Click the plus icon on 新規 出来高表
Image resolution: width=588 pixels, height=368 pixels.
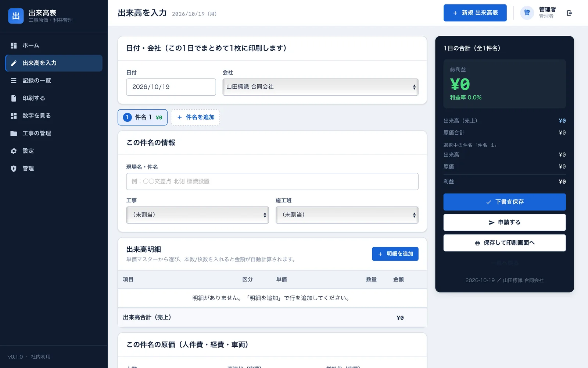[x=455, y=13]
